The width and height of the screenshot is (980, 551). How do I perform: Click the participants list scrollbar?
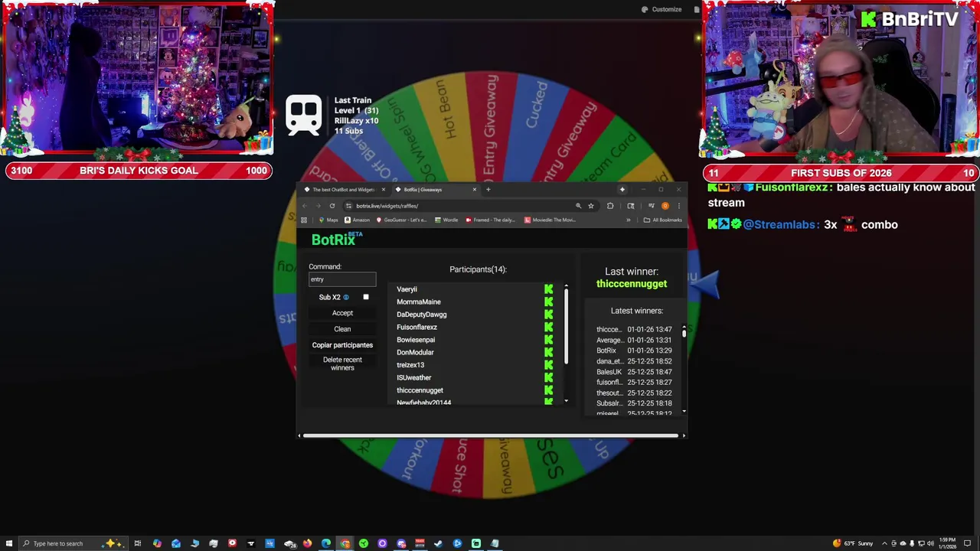(x=566, y=328)
